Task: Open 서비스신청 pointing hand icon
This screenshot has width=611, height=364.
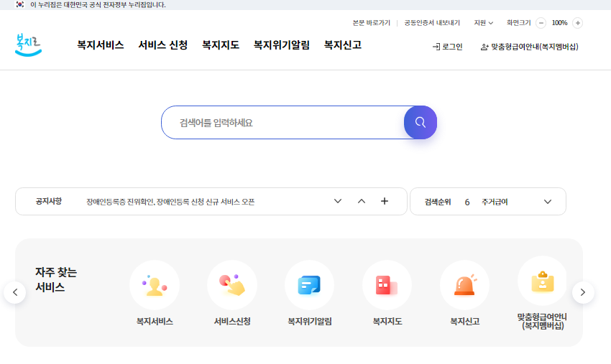Action: point(232,285)
